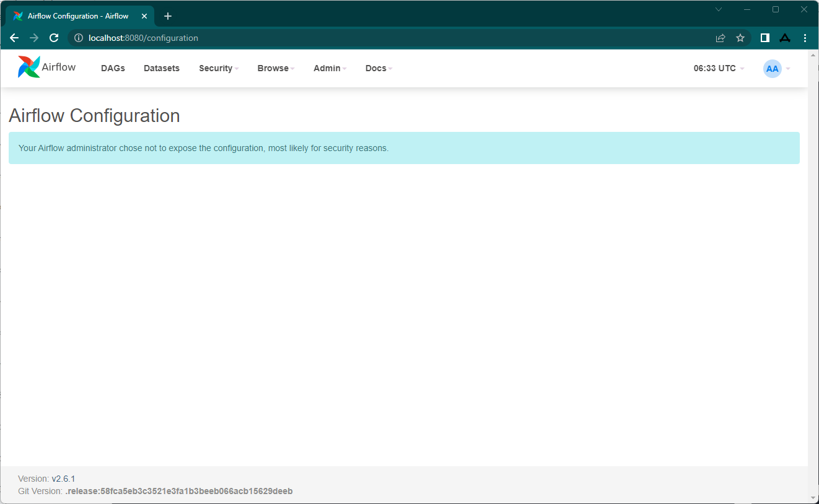
Task: Maximize the browser window
Action: pos(776,9)
